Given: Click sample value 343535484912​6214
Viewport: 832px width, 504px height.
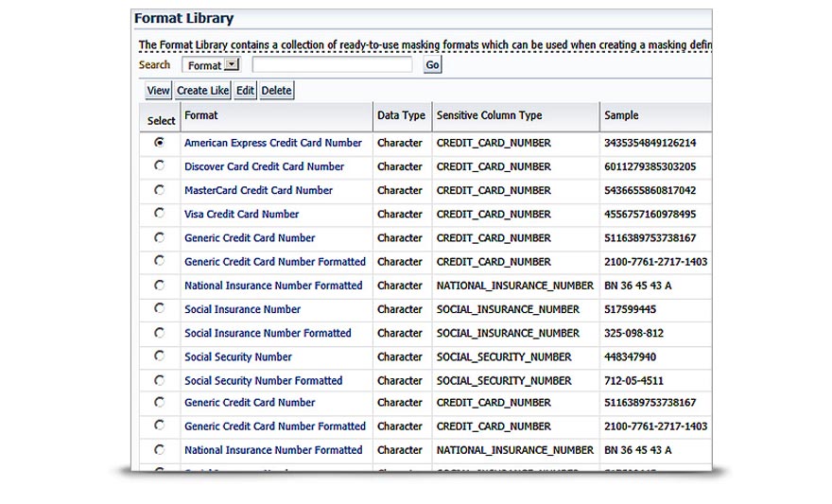Looking at the screenshot, I should 650,143.
